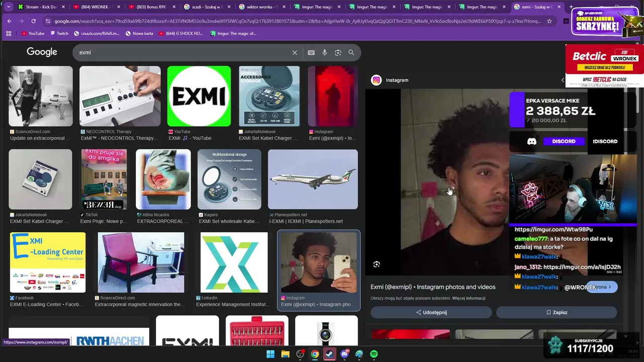The image size is (644, 362).
Task: Open Steam from the taskbar
Action: pyautogui.click(x=329, y=354)
